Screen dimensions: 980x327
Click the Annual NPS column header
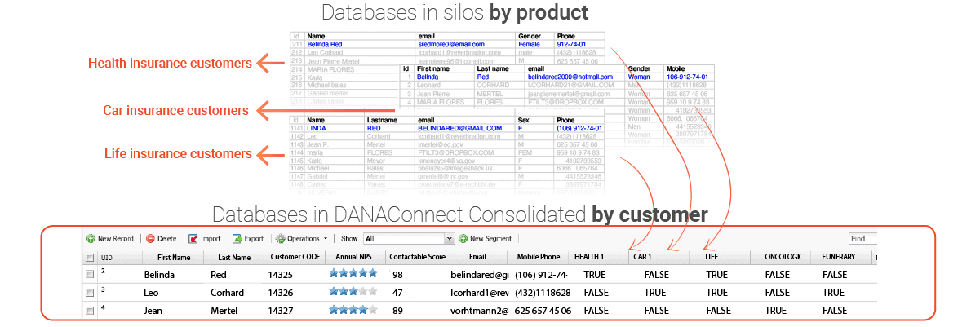point(352,258)
